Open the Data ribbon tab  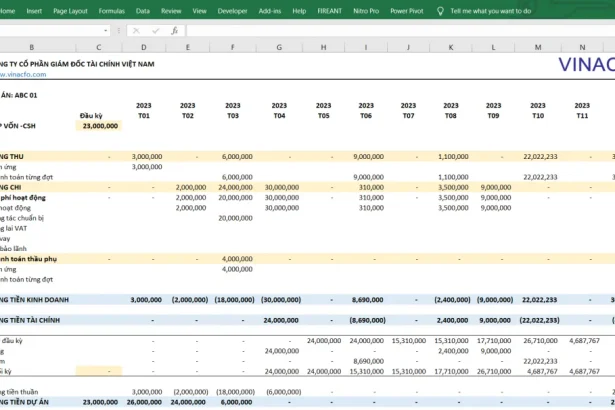click(143, 11)
